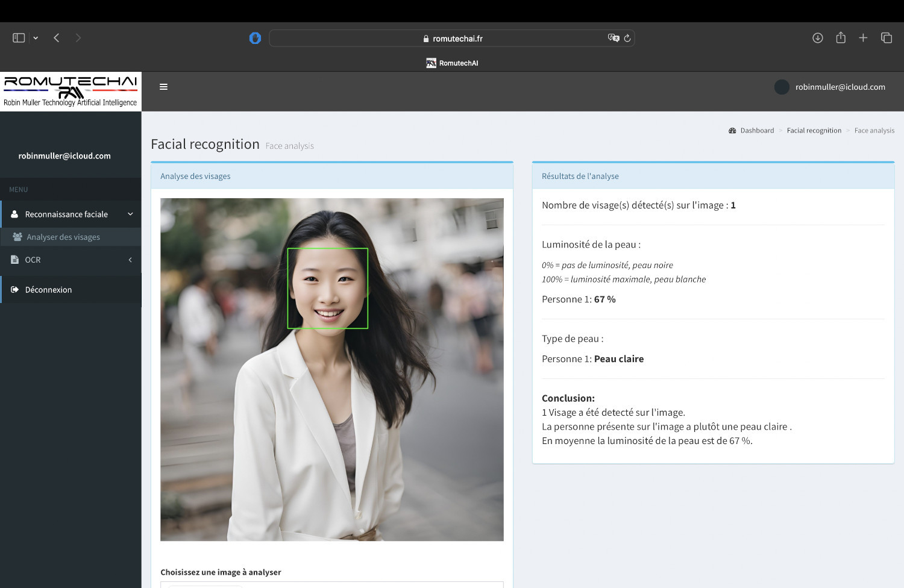This screenshot has width=904, height=588.
Task: Open the Dashboard breadcrumb link
Action: (x=756, y=131)
